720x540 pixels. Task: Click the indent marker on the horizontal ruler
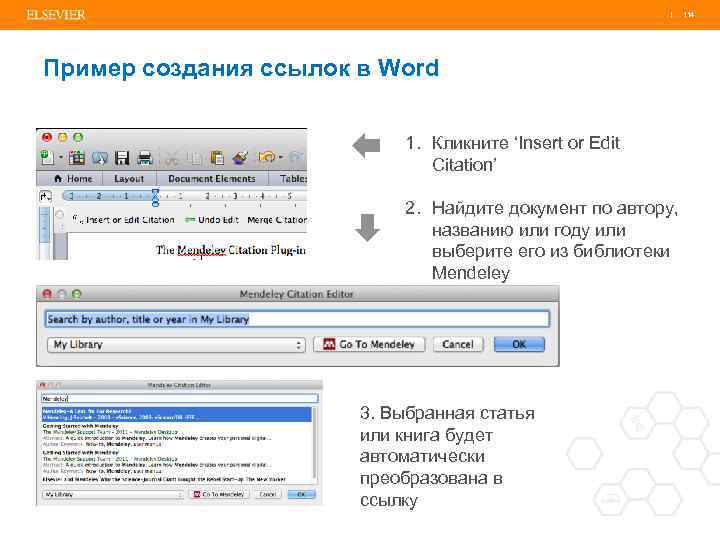(155, 197)
